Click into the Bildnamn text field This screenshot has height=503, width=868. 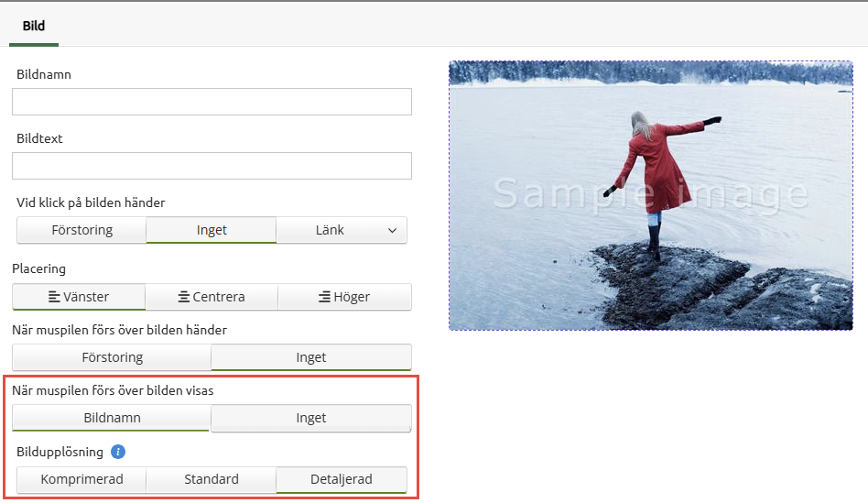click(x=212, y=102)
